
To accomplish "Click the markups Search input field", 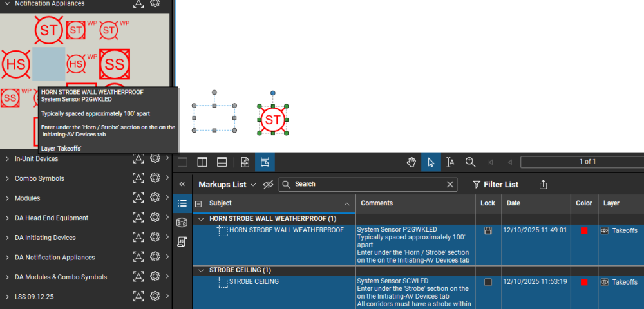I will [368, 185].
